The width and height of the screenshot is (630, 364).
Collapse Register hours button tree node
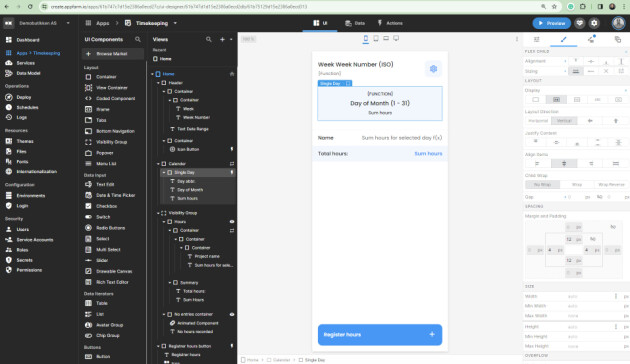[158, 346]
